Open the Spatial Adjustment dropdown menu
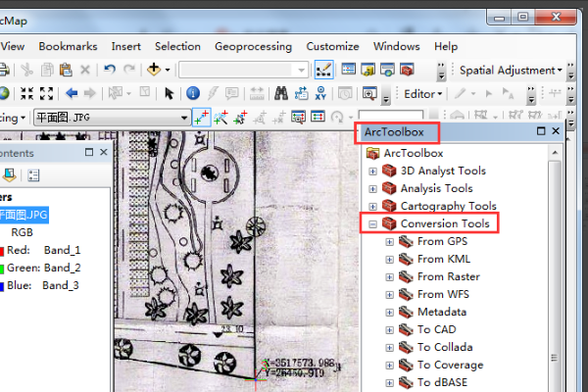This screenshot has height=392, width=588. pos(511,71)
